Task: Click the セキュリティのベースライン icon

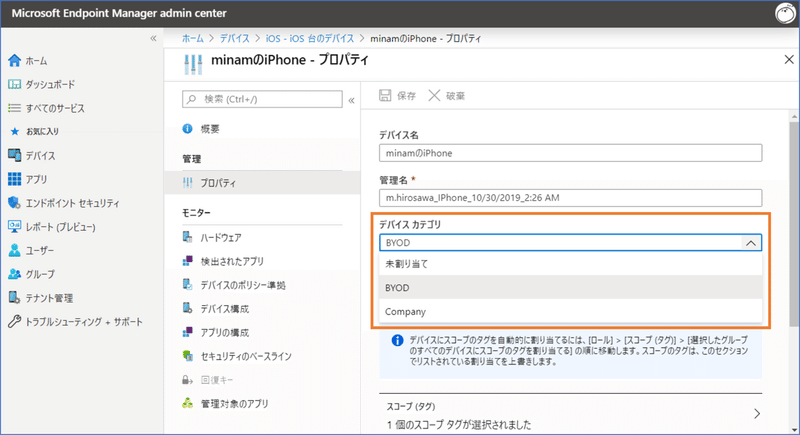Action: (x=188, y=356)
